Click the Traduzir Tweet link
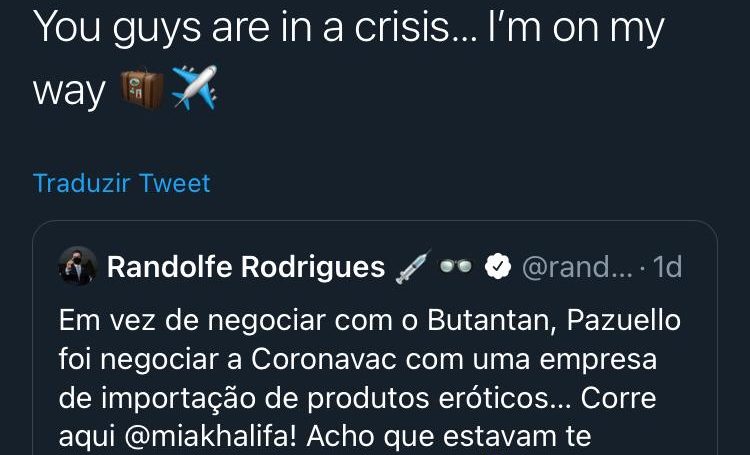The image size is (750, 455). point(121,183)
